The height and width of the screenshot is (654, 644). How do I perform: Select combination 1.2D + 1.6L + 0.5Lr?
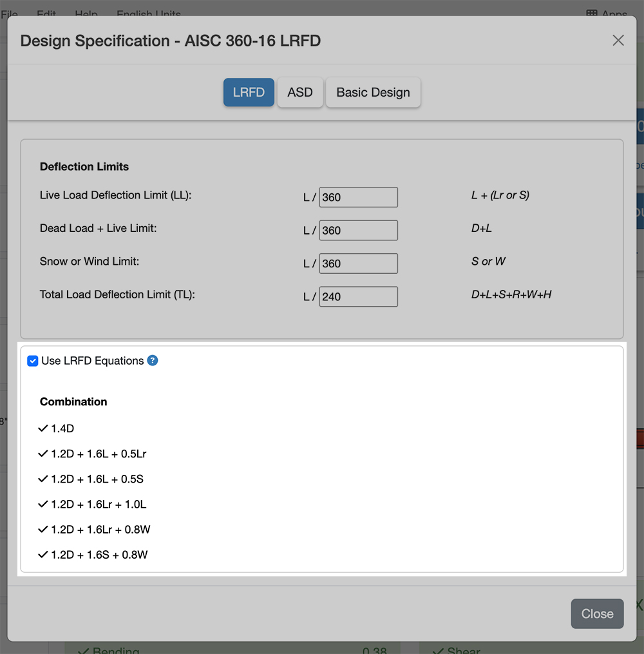[x=92, y=454]
